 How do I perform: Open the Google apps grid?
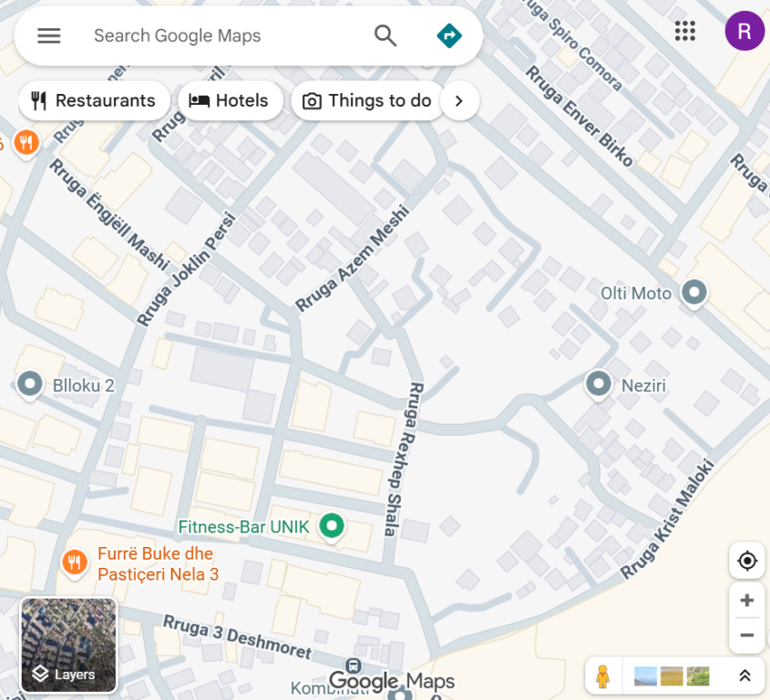click(x=685, y=31)
